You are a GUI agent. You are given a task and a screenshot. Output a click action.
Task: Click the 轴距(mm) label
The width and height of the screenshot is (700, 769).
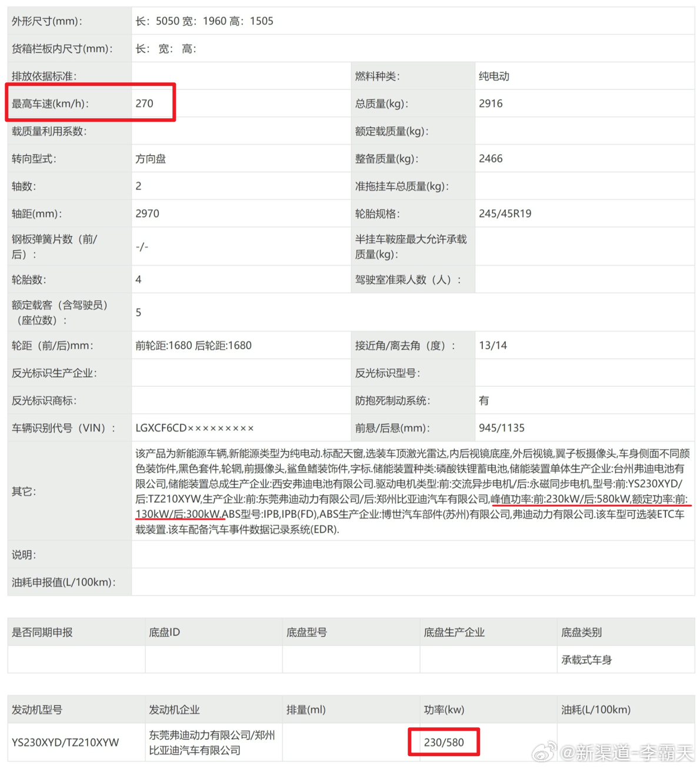(37, 214)
